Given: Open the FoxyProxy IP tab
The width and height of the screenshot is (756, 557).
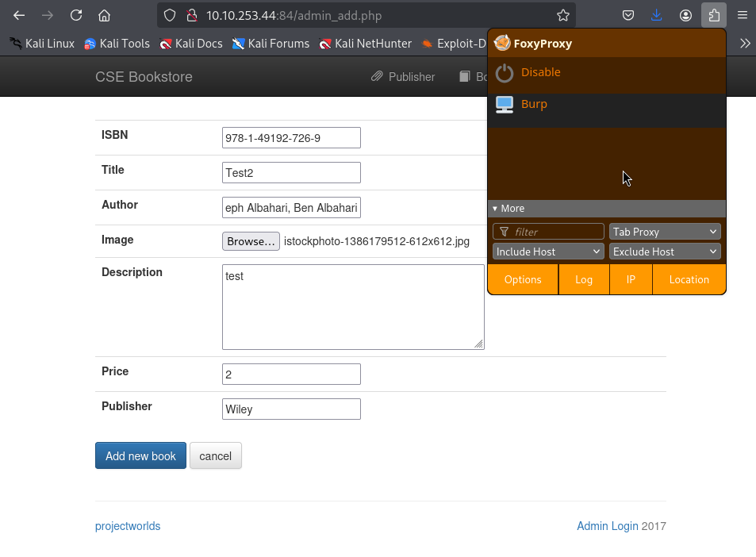Looking at the screenshot, I should [631, 280].
